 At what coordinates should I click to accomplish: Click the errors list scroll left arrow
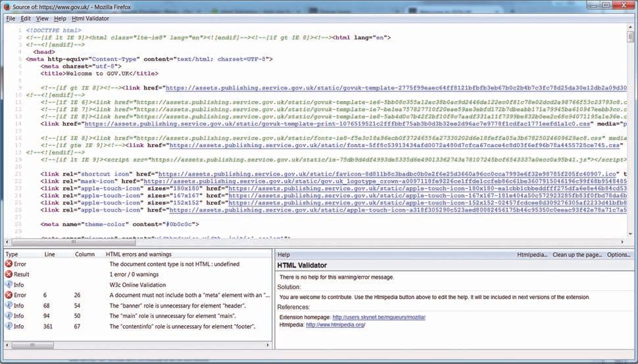(7, 346)
